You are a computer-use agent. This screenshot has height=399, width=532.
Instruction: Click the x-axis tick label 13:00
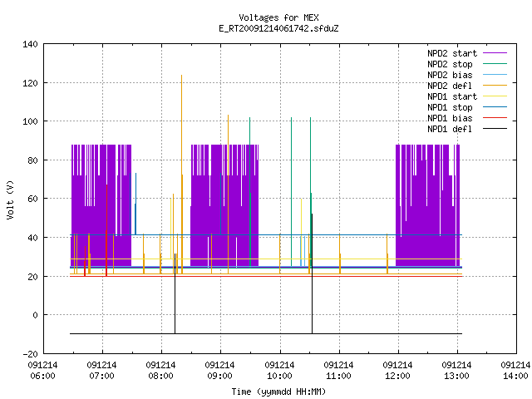[x=456, y=377]
